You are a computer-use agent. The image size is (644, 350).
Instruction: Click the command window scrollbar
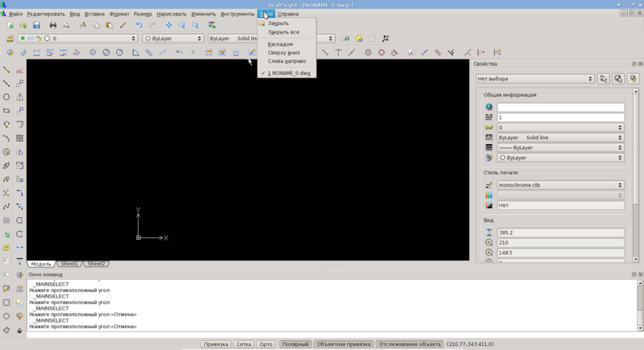coord(640,306)
